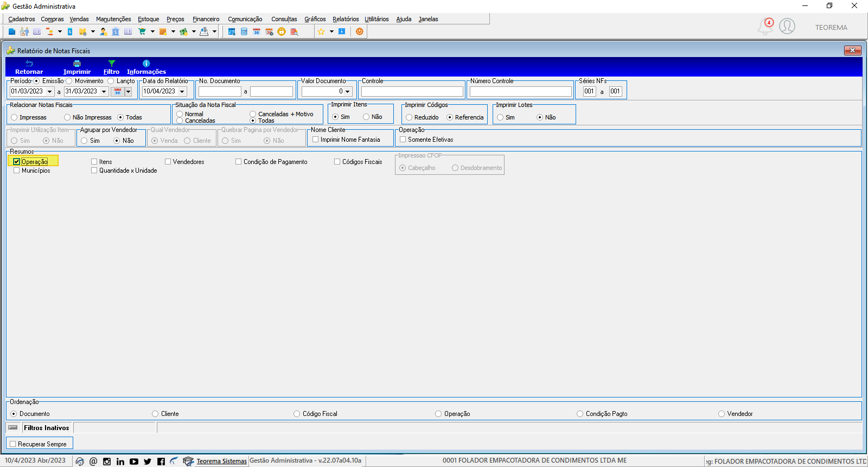Select Cliente under Ordenação

(155, 414)
